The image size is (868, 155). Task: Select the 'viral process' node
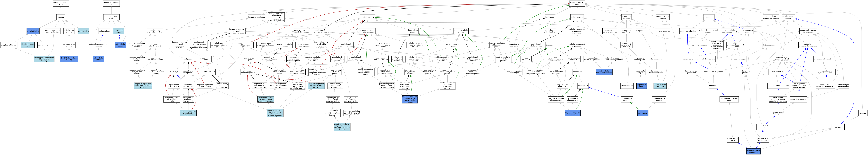pyautogui.click(x=188, y=59)
